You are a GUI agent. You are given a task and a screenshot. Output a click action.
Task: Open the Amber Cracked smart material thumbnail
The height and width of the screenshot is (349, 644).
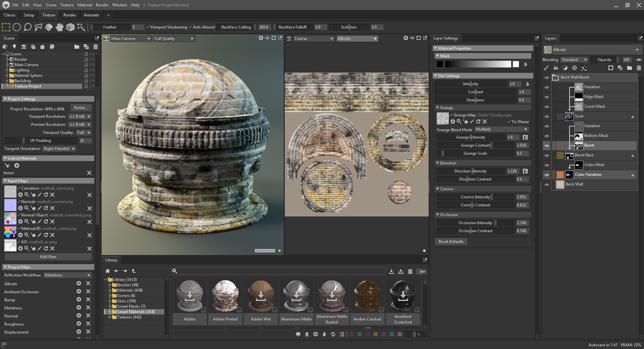367,296
